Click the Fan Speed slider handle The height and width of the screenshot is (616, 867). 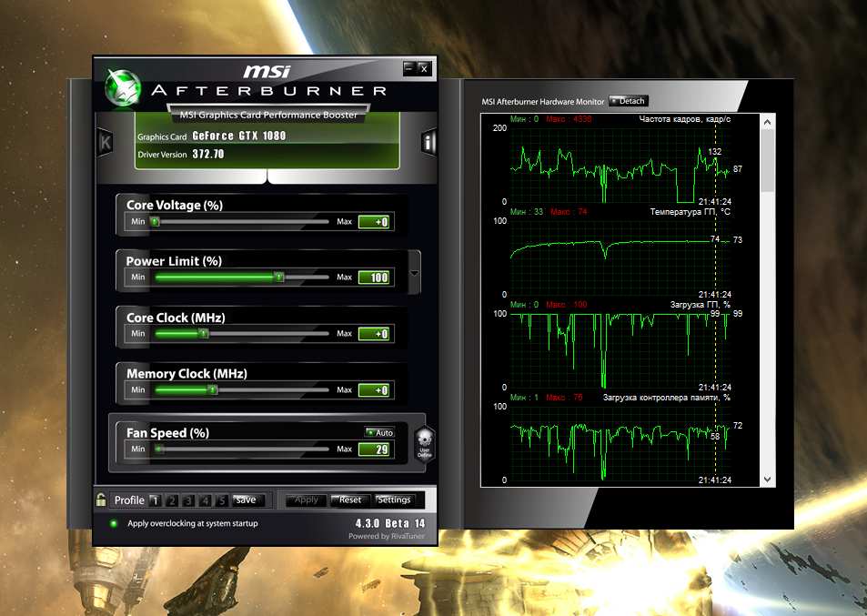(x=159, y=449)
